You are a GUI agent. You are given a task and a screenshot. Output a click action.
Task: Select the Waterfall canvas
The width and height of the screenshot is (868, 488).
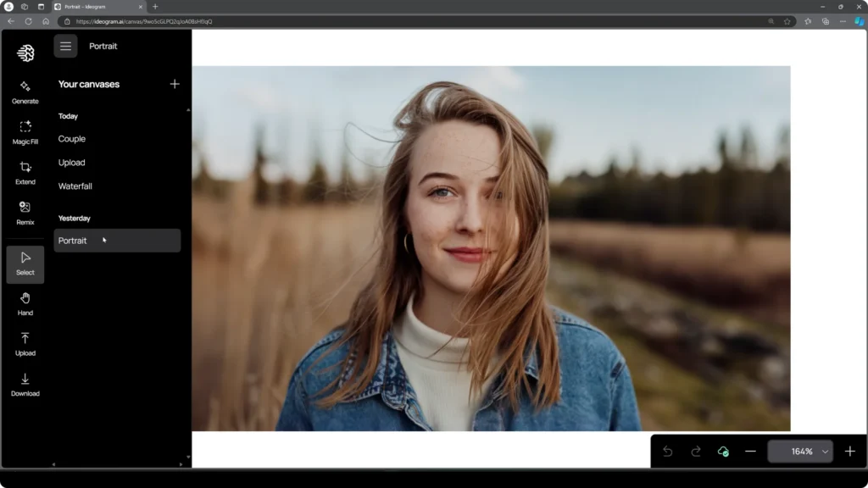coord(75,186)
